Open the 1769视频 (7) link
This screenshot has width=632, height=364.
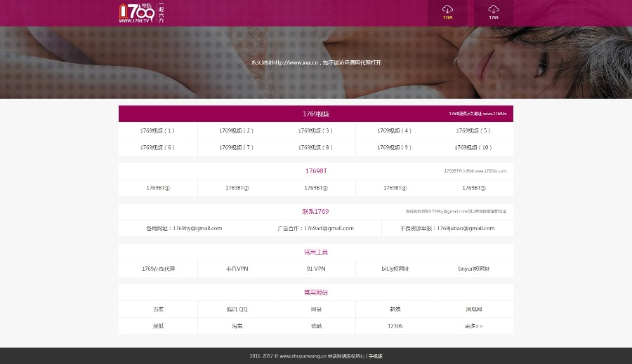[236, 147]
